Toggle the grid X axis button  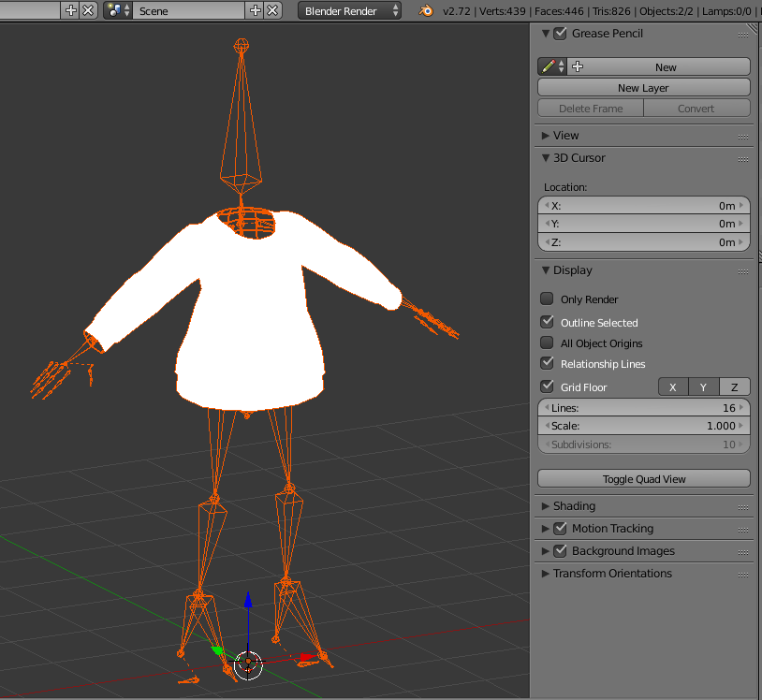[x=673, y=387]
